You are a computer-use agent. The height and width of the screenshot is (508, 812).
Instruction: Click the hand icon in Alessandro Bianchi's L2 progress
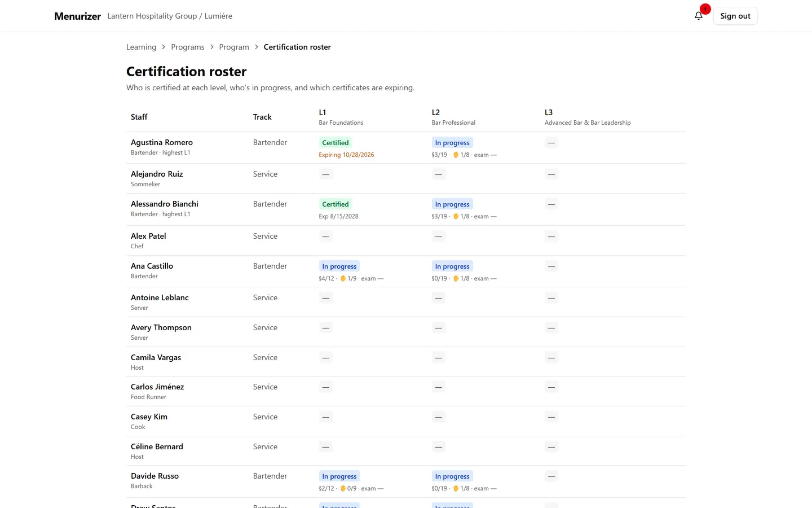tap(456, 216)
